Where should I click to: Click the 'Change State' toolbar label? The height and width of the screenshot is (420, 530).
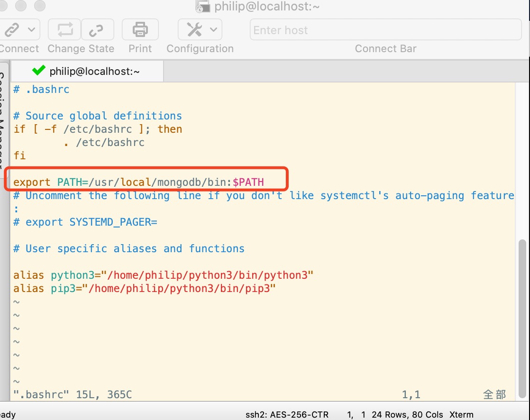point(81,49)
